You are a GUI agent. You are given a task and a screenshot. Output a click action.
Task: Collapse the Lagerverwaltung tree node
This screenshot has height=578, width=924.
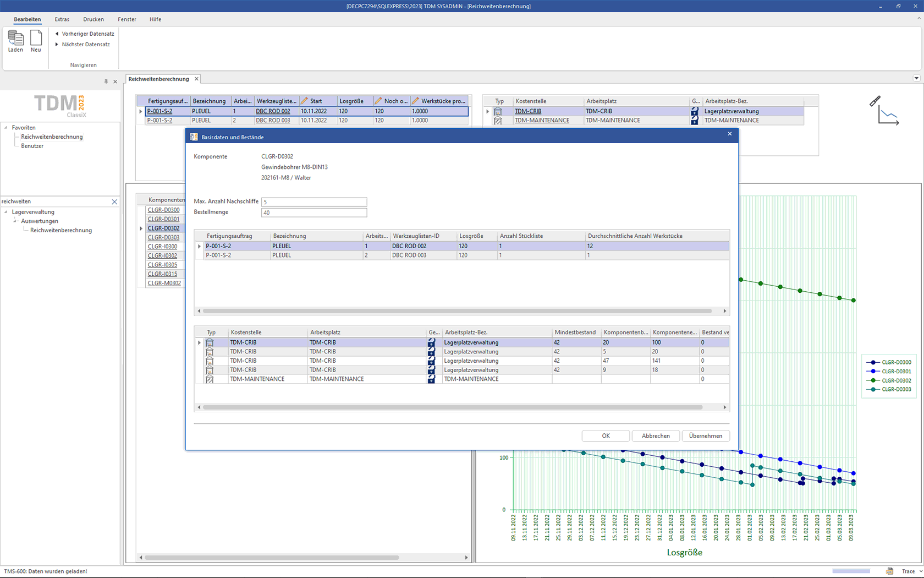[x=6, y=212]
